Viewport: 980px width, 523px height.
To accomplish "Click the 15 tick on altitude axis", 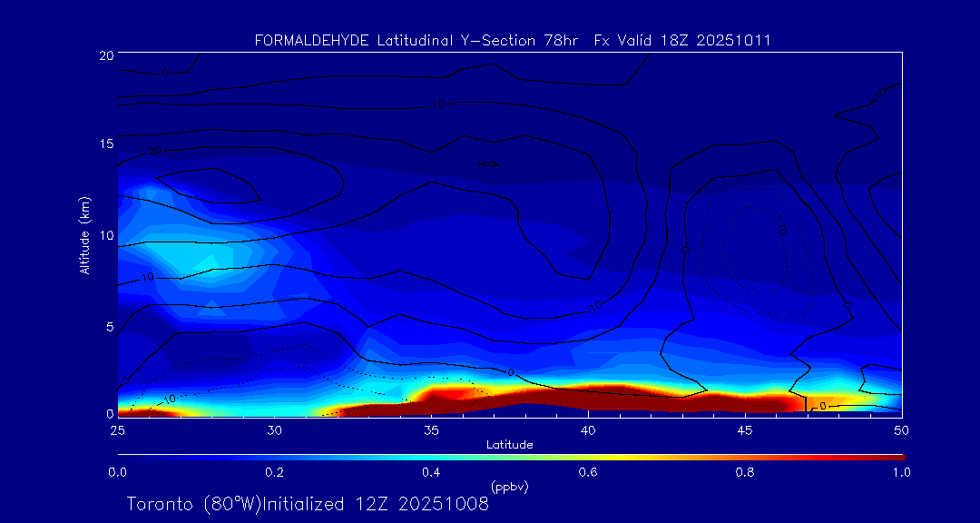I will click(105, 143).
